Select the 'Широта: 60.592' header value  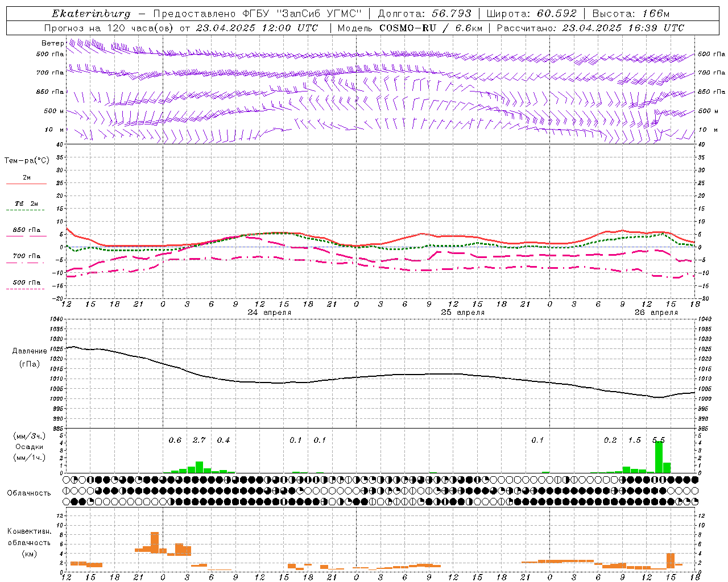click(532, 14)
